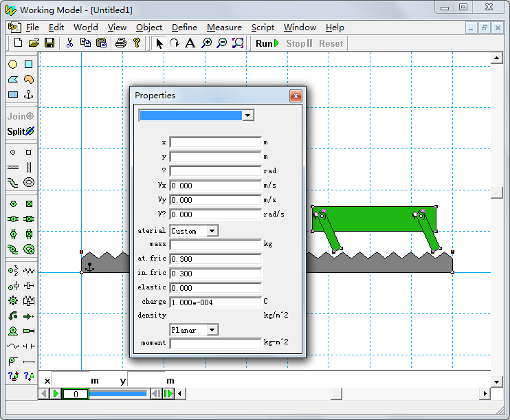This screenshot has width=510, height=420.
Task: Select the Curved polygon tool
Action: (29, 79)
